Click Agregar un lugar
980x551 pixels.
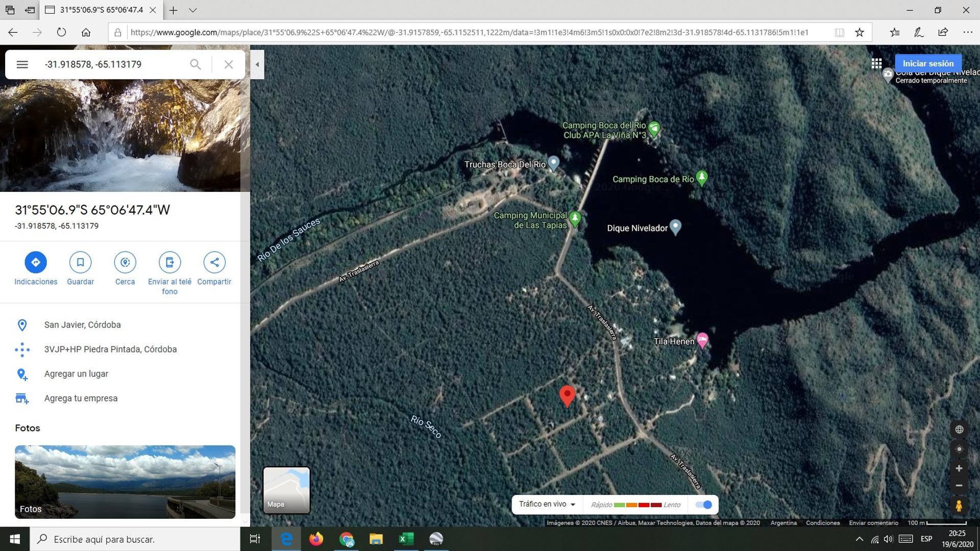pyautogui.click(x=120, y=374)
